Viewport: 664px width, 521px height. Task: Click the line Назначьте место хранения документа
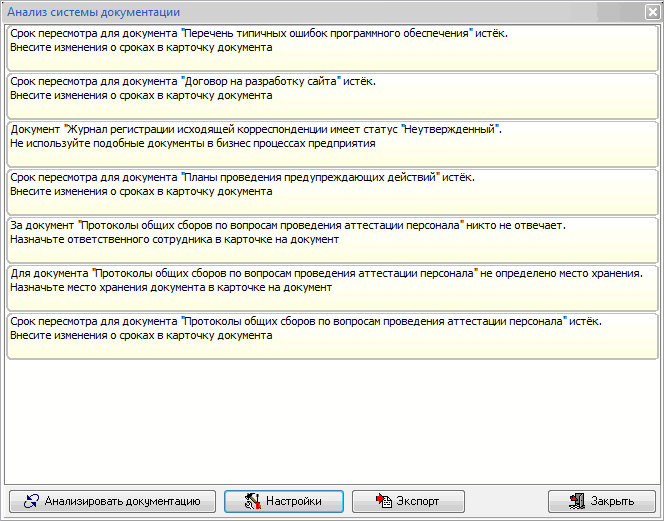[171, 288]
